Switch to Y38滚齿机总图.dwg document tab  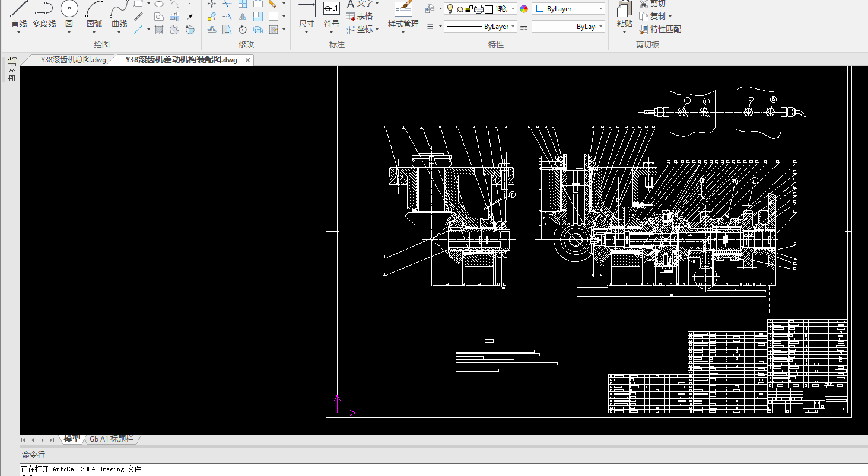[73, 60]
